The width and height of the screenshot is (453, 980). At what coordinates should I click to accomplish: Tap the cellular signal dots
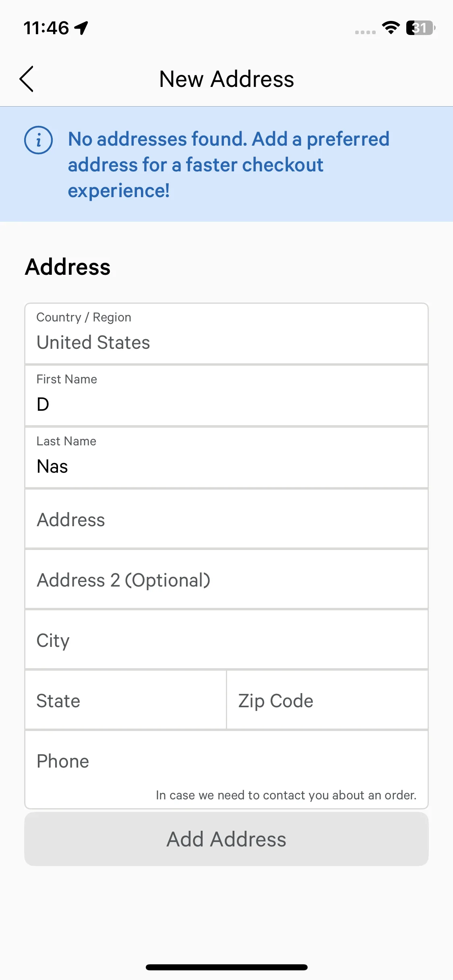click(x=365, y=32)
